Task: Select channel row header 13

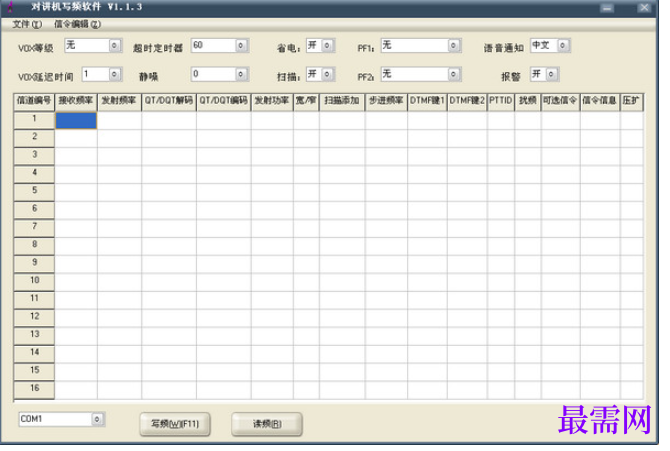Action: pos(34,336)
